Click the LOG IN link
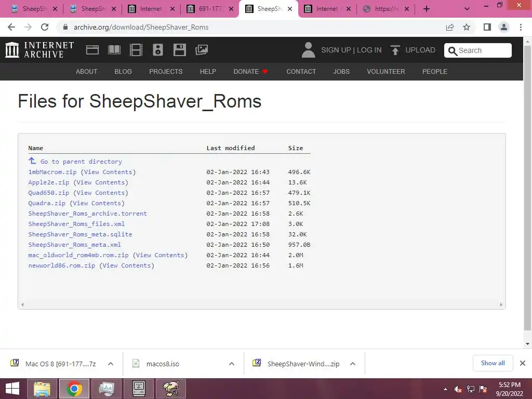The width and height of the screenshot is (532, 399). click(369, 50)
